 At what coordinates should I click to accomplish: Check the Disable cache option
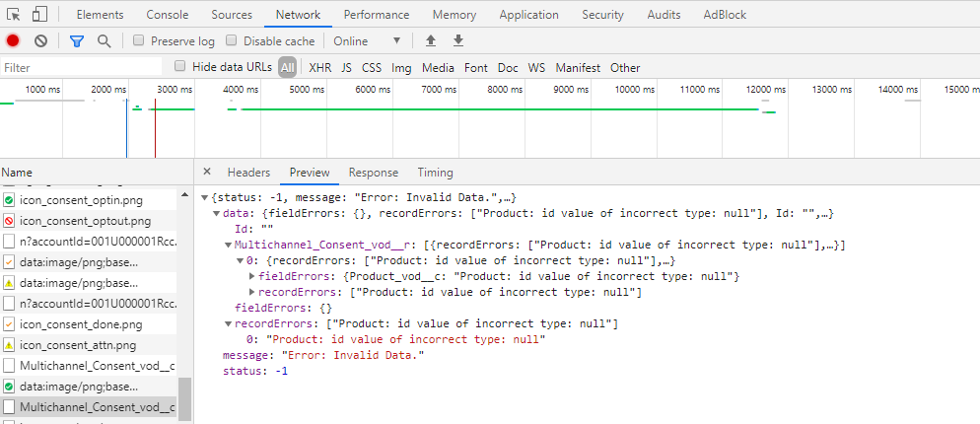point(232,40)
